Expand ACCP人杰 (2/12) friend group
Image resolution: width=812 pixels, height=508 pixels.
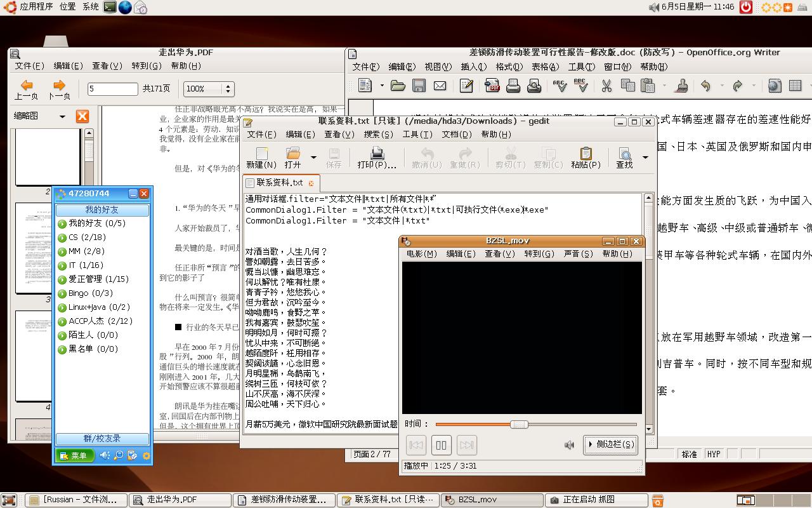click(x=95, y=321)
